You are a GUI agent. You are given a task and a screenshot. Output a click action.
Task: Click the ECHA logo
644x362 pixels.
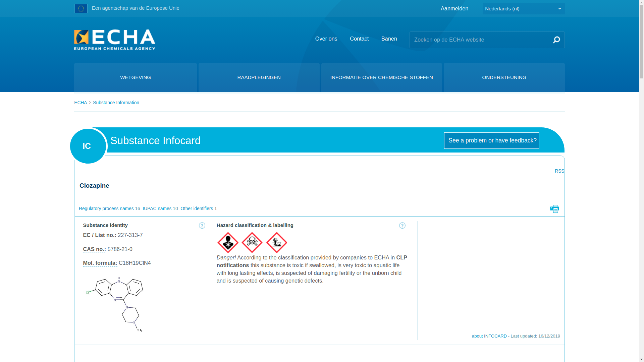tap(115, 40)
